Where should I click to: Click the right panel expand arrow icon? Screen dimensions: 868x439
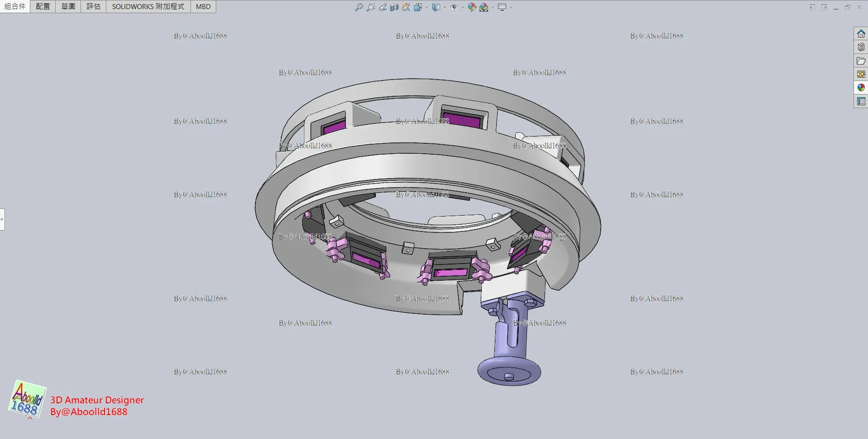(x=824, y=7)
